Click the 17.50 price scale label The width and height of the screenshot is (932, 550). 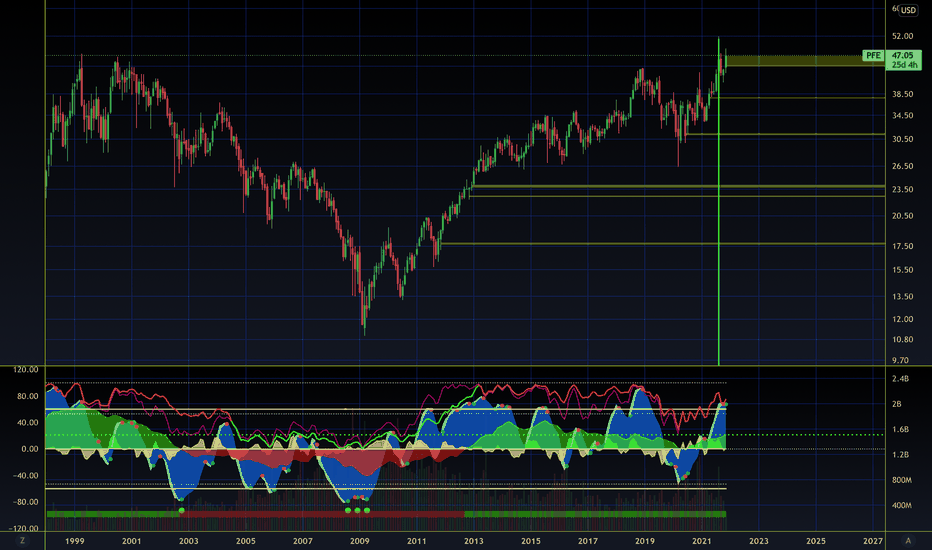click(902, 246)
